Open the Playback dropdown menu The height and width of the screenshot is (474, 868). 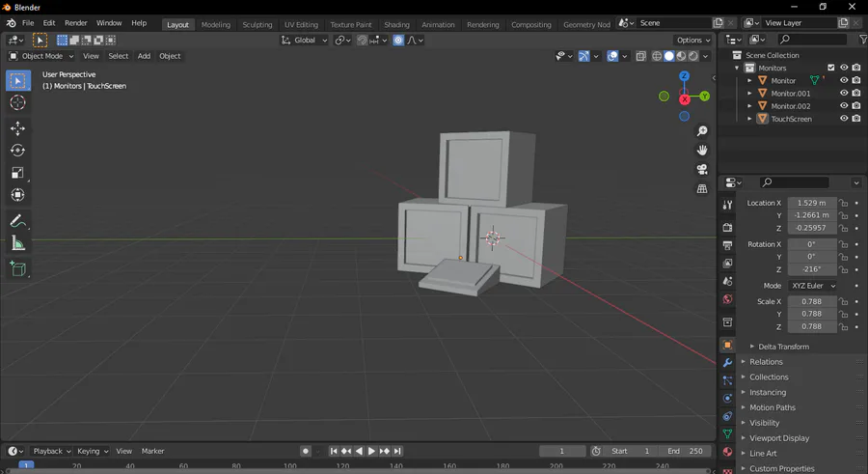coord(51,451)
